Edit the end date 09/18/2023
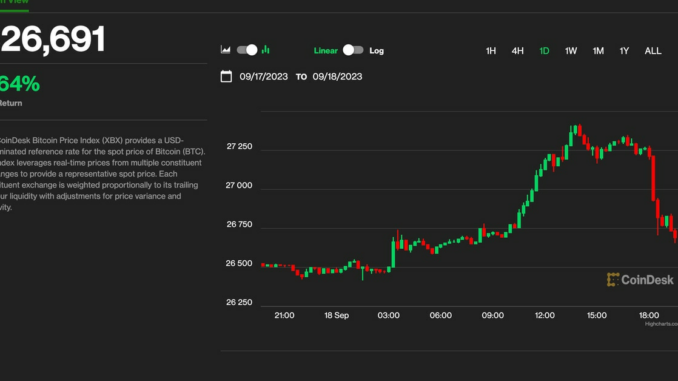This screenshot has width=678, height=381. pos(337,77)
